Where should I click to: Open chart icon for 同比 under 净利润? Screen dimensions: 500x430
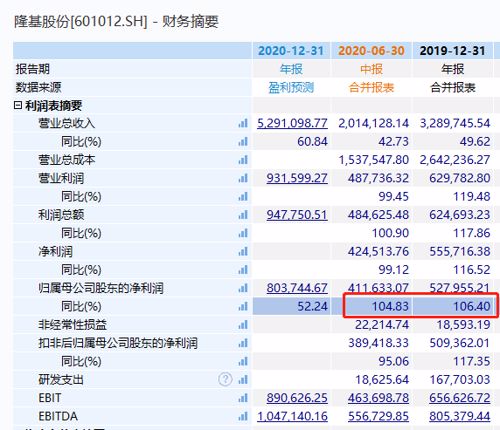tap(243, 270)
